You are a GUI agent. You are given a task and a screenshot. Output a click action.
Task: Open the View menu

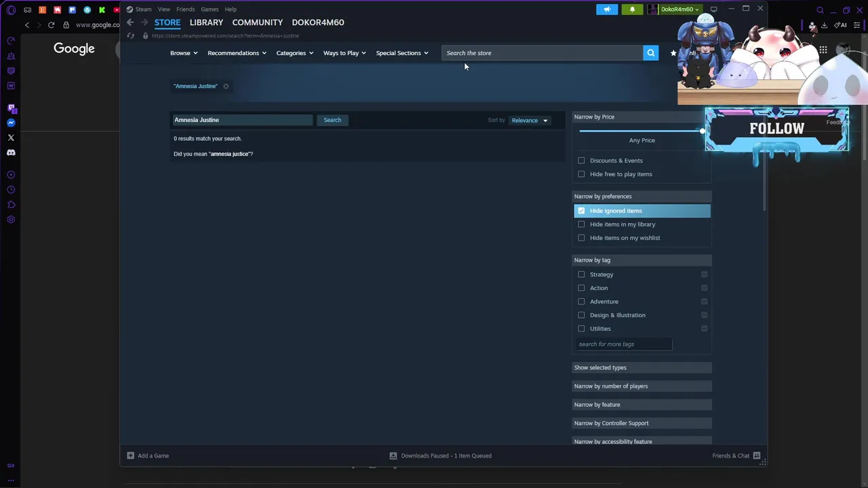click(164, 9)
